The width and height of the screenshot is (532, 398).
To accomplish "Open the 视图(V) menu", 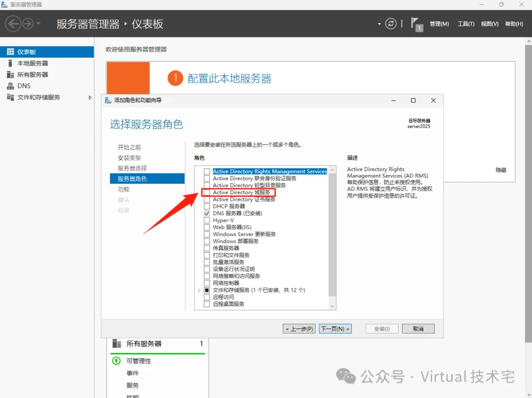I will [490, 24].
